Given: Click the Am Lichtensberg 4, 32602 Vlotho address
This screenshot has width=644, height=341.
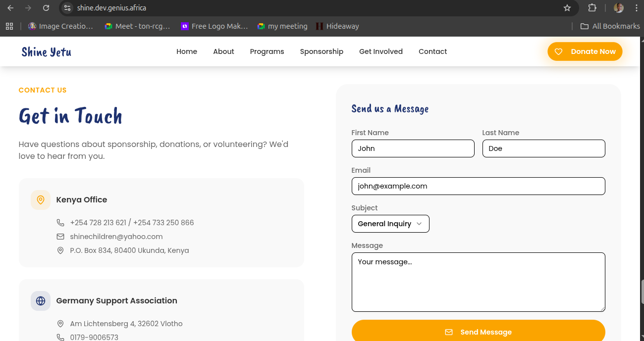Looking at the screenshot, I should 126,324.
